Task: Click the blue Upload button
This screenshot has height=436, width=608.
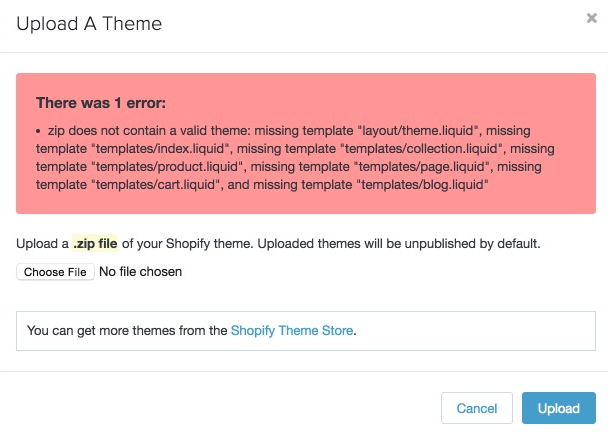Action: (558, 408)
